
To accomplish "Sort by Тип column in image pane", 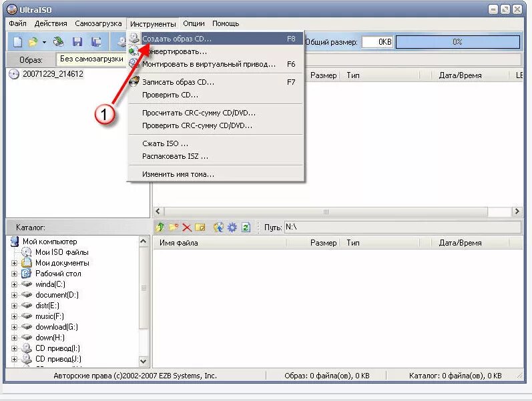I will click(x=379, y=75).
